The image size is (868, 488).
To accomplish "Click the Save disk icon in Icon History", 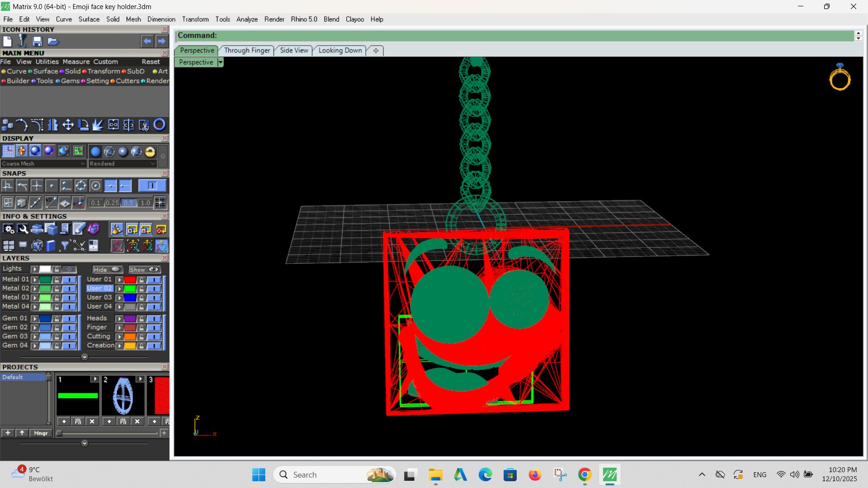I will click(x=37, y=41).
